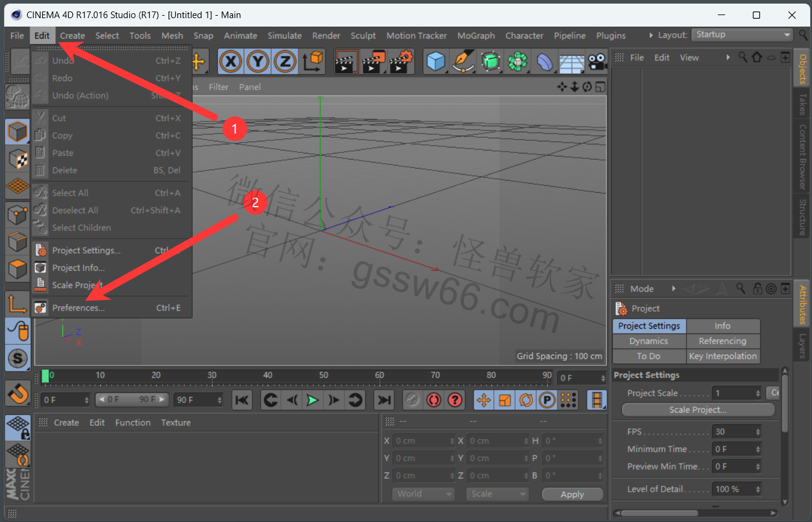
Task: Click the green Array generator icon
Action: [517, 62]
